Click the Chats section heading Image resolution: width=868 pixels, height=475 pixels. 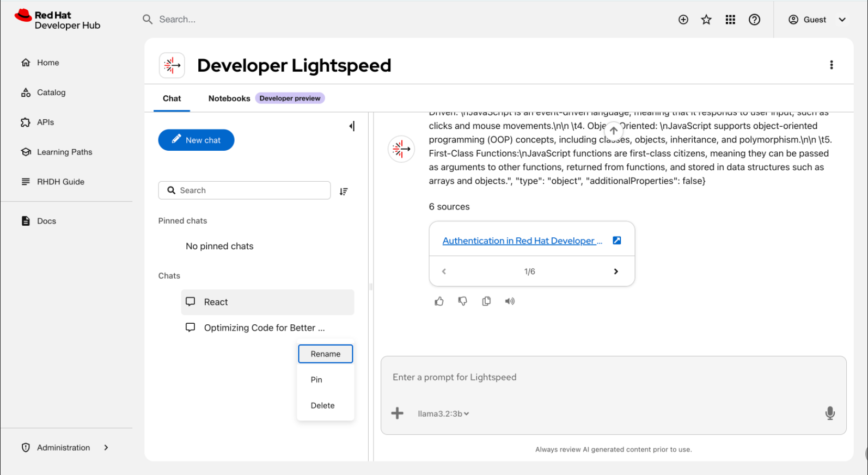[169, 276]
